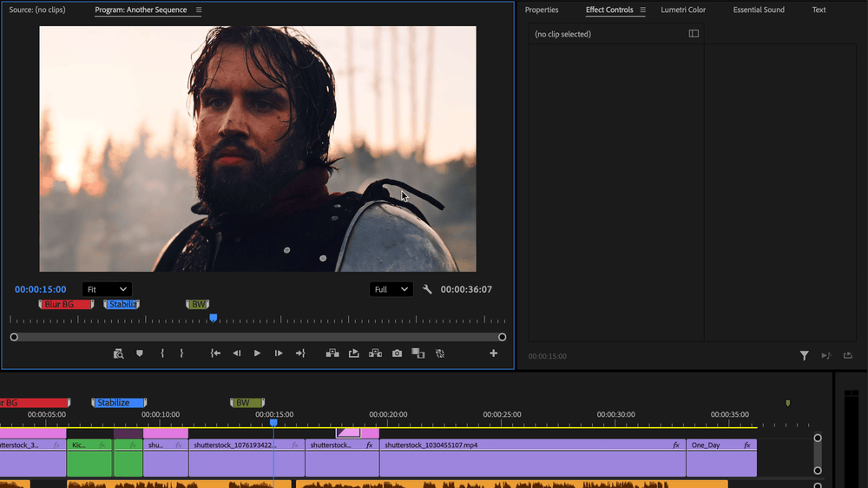Click the Go to In point icon
The height and width of the screenshot is (488, 868).
215,353
